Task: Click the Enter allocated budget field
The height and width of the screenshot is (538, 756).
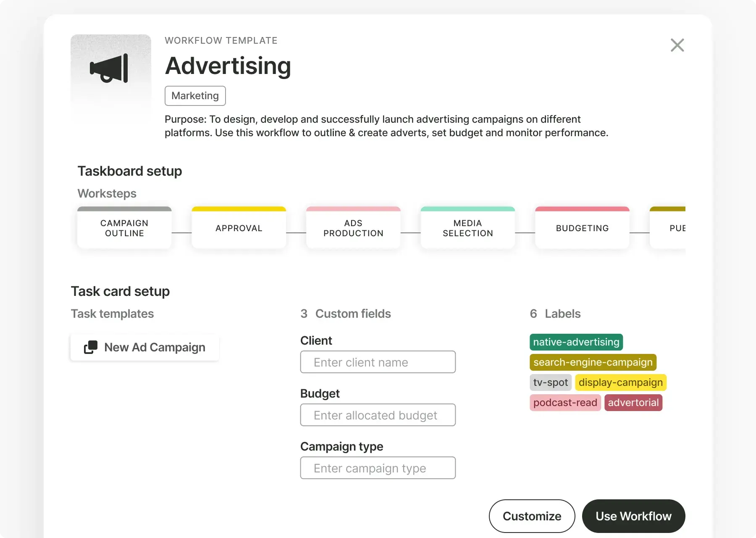Action: (378, 415)
